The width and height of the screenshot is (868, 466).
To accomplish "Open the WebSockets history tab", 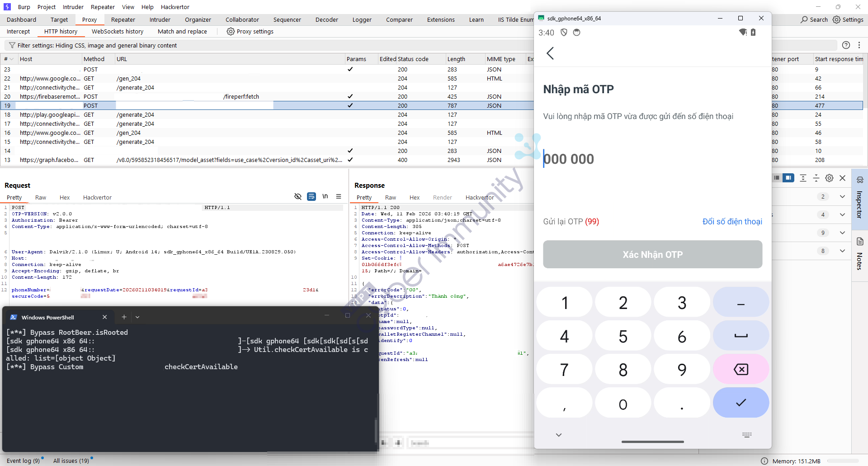I will 118,32.
